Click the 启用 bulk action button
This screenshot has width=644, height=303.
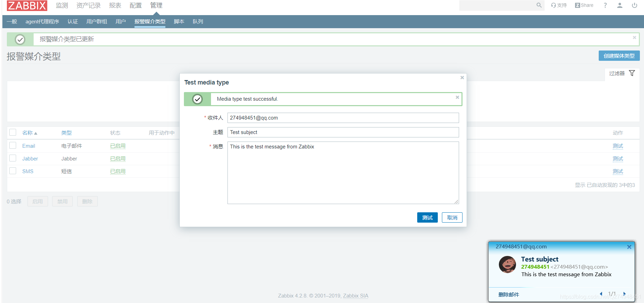pyautogui.click(x=37, y=201)
